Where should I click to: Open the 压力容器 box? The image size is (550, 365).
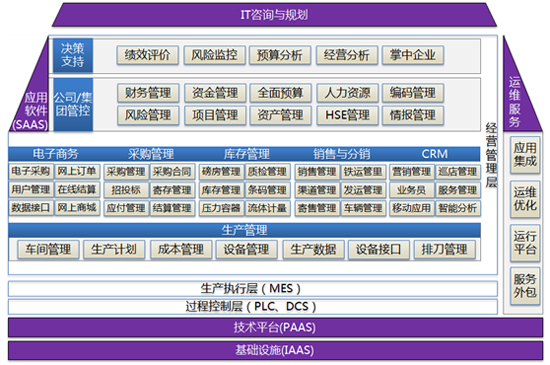(x=221, y=208)
